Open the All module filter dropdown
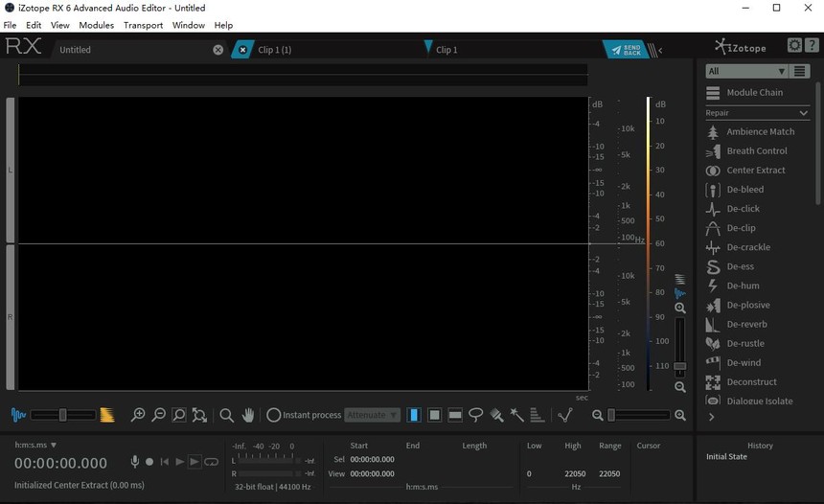824x504 pixels. coord(746,71)
